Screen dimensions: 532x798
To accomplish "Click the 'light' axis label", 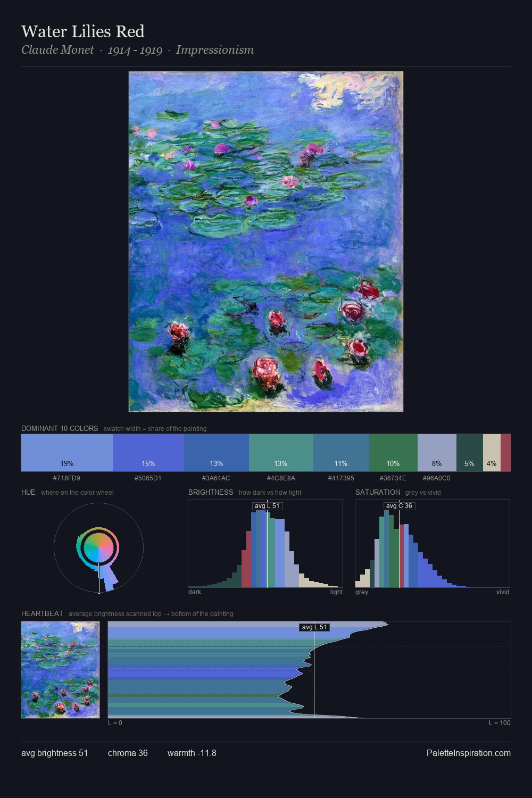I will point(337,592).
